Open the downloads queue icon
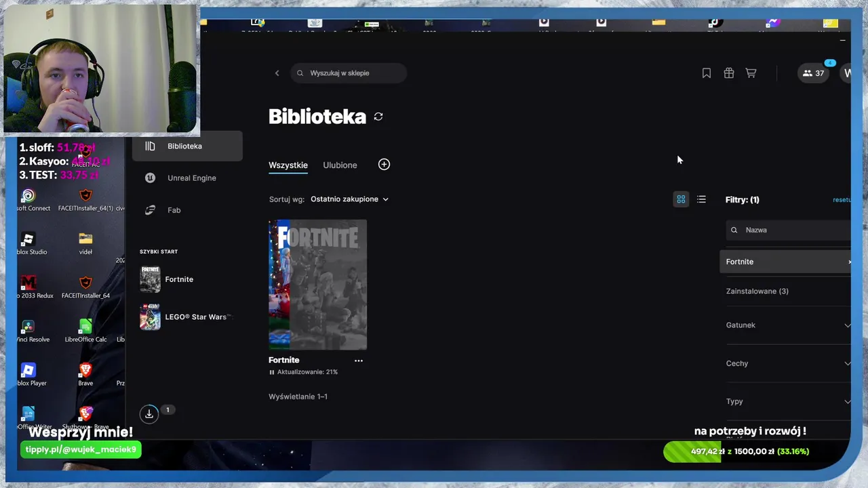This screenshot has width=868, height=488. tap(149, 413)
